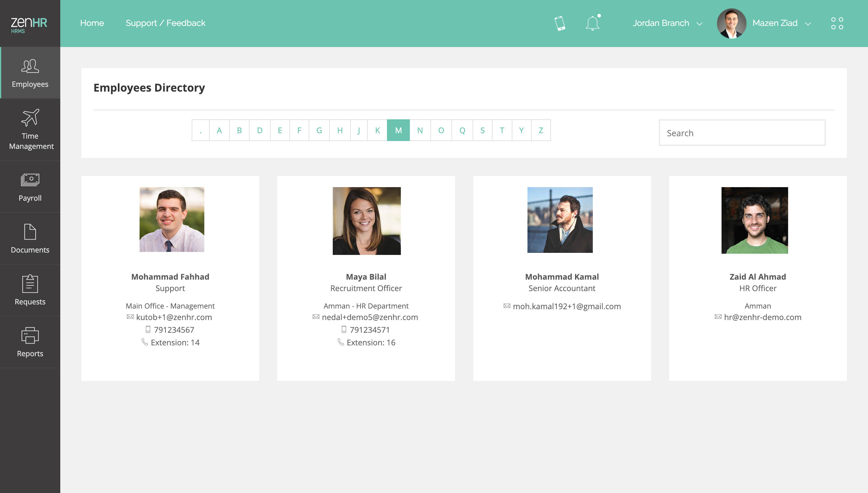Filter directory by letter A
Screen dimensions: 868x493
coord(219,130)
